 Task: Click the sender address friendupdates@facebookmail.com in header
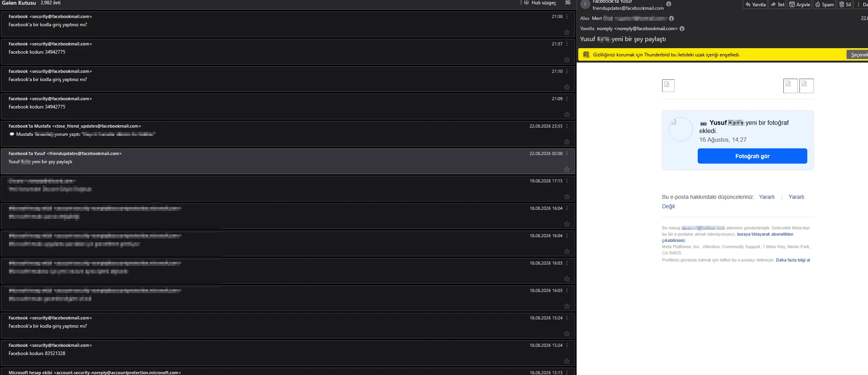[x=628, y=8]
